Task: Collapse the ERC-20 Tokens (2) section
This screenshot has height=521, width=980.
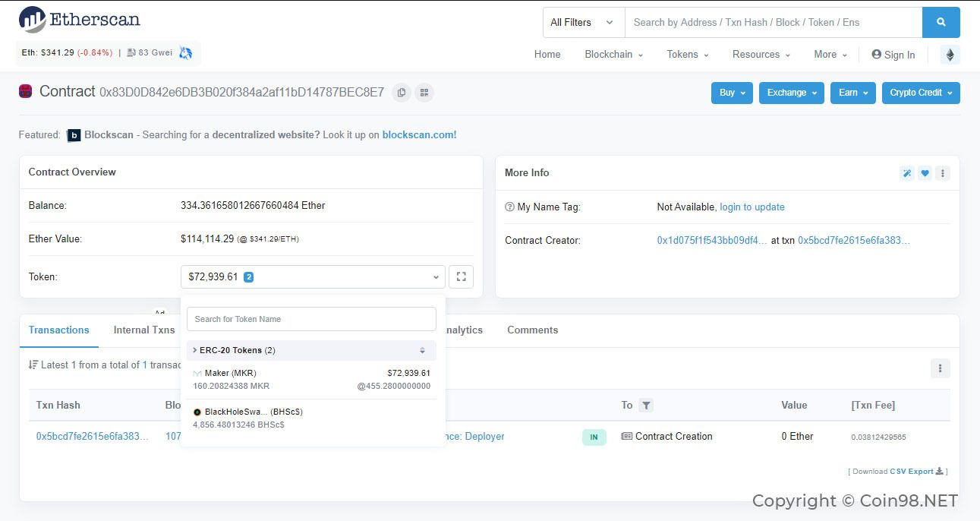Action: (311, 351)
